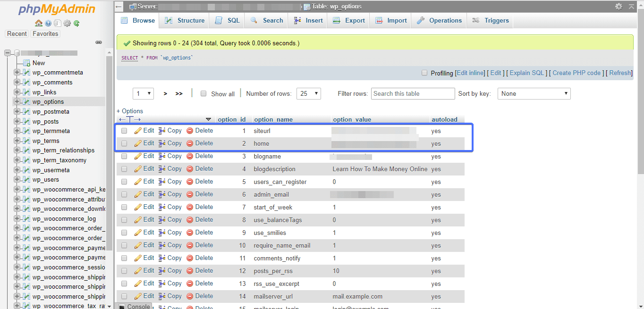Click the phpMyAdmin home icon
This screenshot has height=309, width=644.
tap(39, 23)
